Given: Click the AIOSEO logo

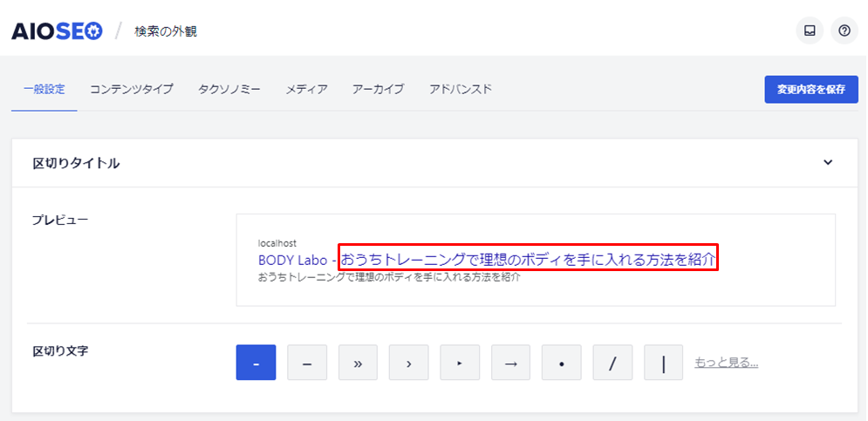Looking at the screenshot, I should (x=57, y=31).
